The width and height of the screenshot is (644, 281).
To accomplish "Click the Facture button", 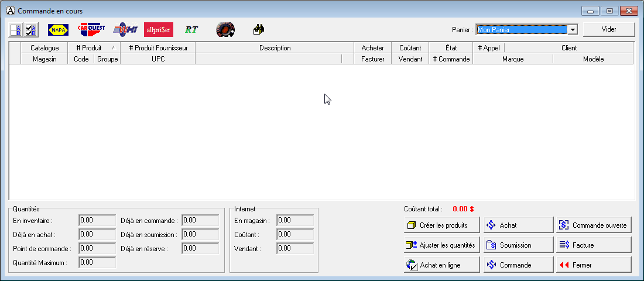I will pyautogui.click(x=594, y=245).
